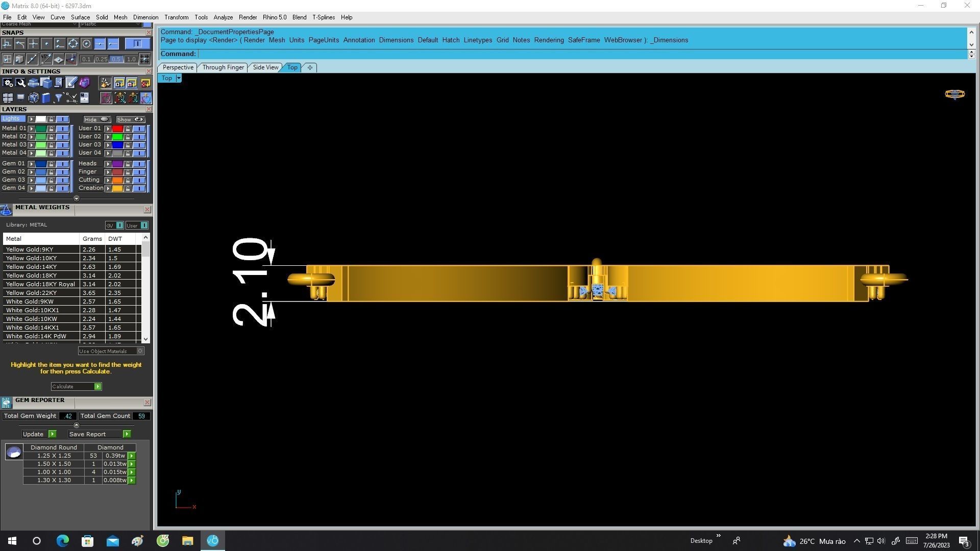Enable the center snap circle icon
Image resolution: width=980 pixels, height=551 pixels.
(86, 44)
